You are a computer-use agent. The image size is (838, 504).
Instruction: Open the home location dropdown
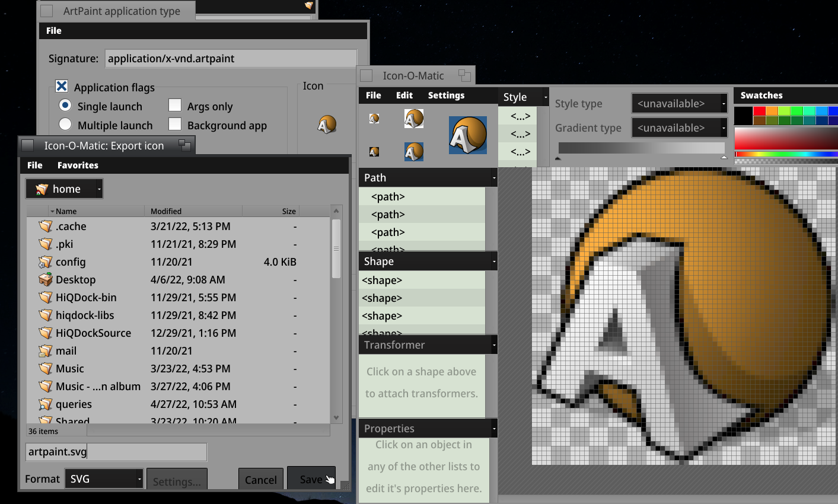65,189
